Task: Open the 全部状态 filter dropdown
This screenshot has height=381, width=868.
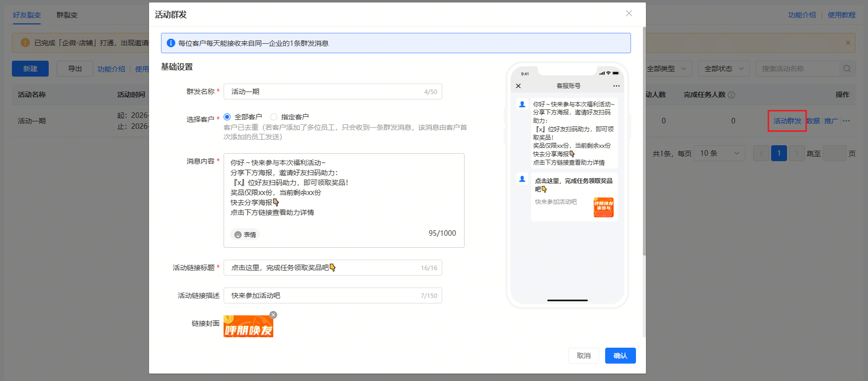Action: 724,69
